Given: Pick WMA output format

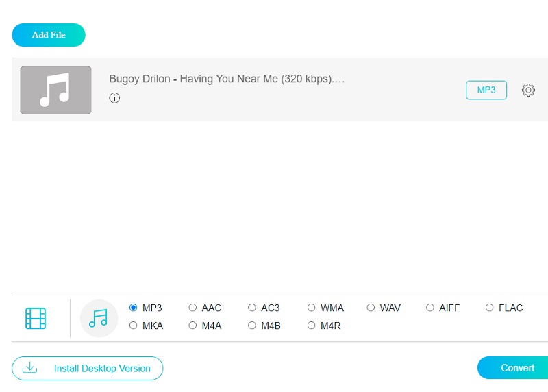Looking at the screenshot, I should click(x=312, y=308).
